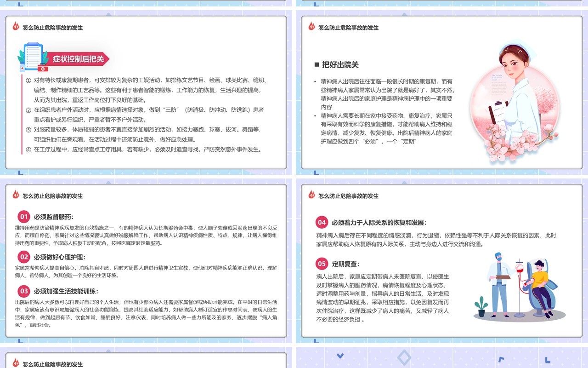The image size is (588, 368).
Task: Click the item starting 对有特长或康复期患者
Action: tap(150, 90)
